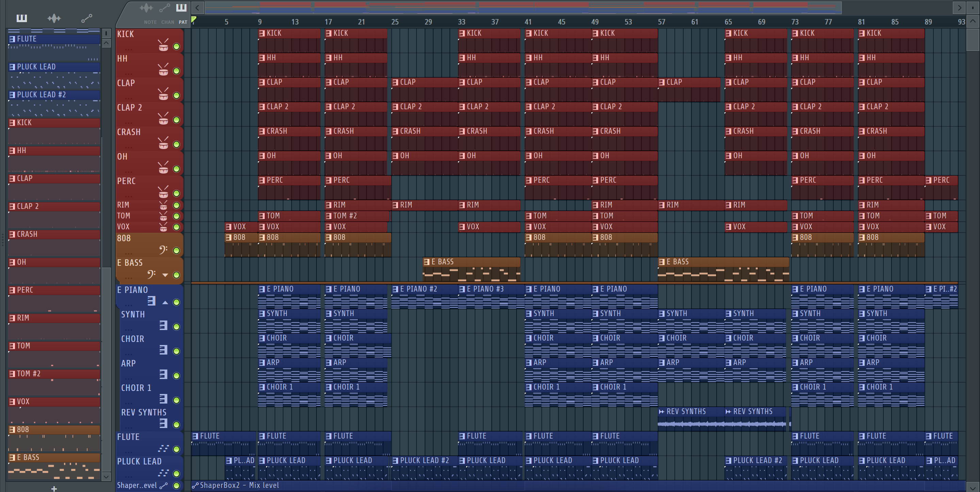Toggle mute on PLUCK LEAD track
The width and height of the screenshot is (980, 492).
177,474
